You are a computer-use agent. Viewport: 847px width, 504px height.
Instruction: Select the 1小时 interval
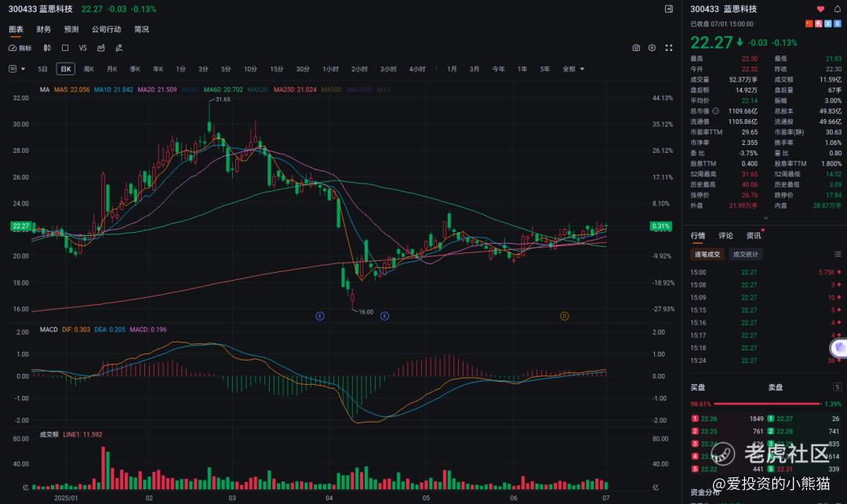coord(331,69)
